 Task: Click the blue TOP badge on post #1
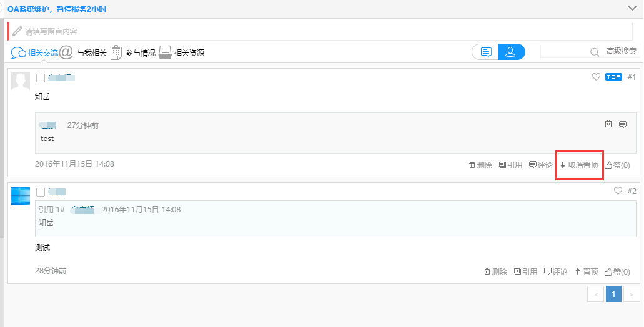tap(614, 77)
